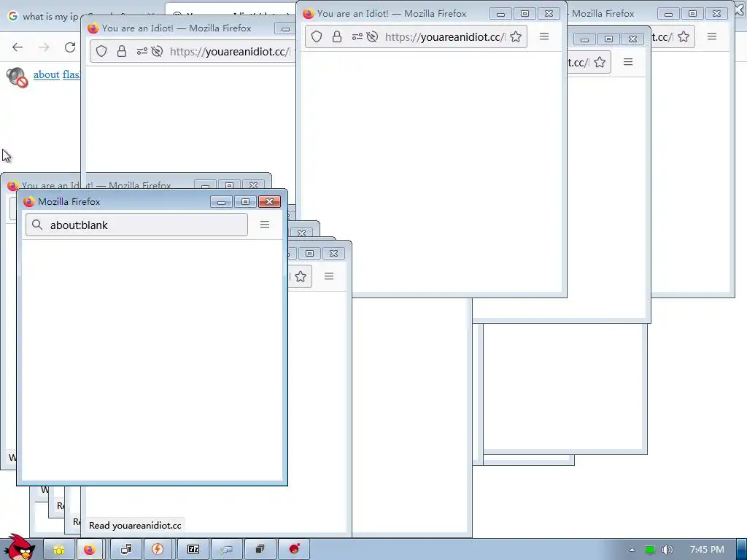The width and height of the screenshot is (747, 560).
Task: Click the autoplay-blocked icon in the frontmost Idiot window
Action: click(373, 36)
